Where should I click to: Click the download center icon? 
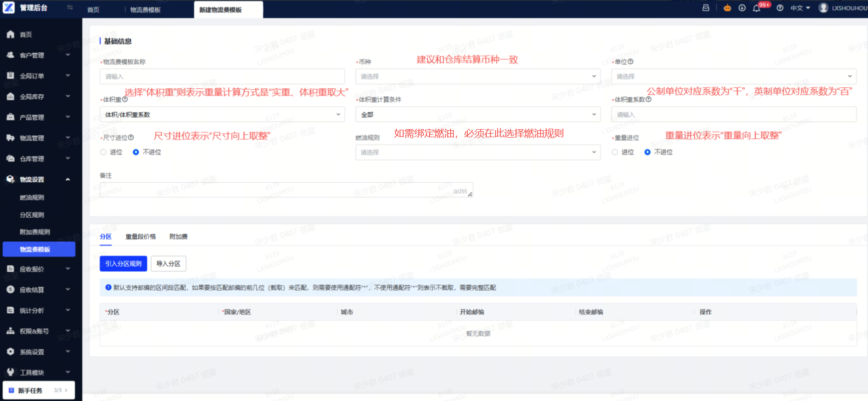click(x=742, y=8)
